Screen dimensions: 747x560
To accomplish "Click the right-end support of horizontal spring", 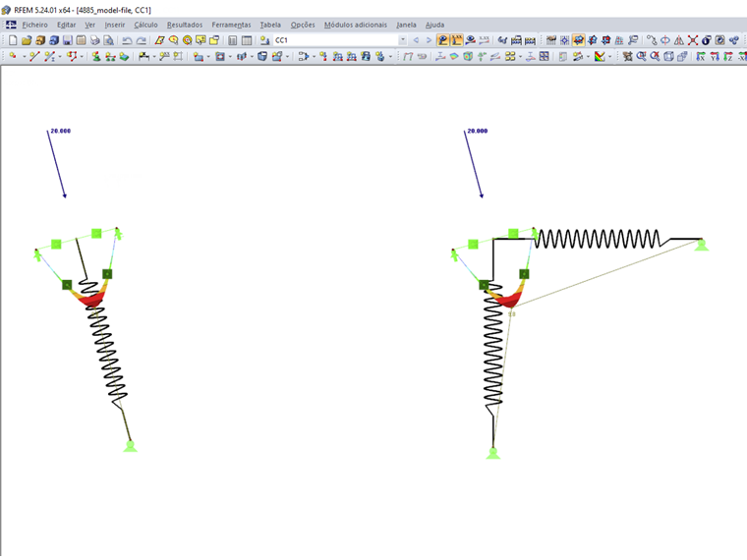I will tap(701, 245).
